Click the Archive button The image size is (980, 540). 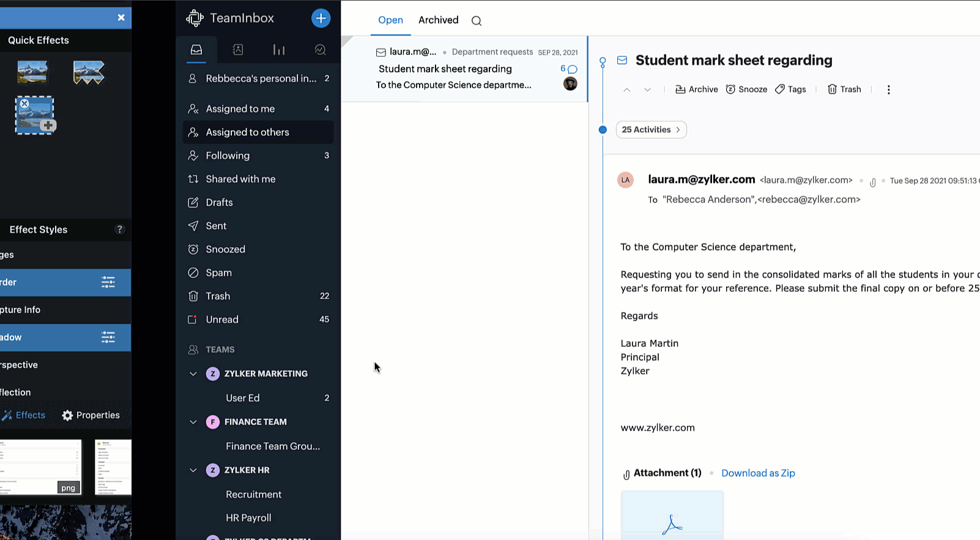point(696,89)
